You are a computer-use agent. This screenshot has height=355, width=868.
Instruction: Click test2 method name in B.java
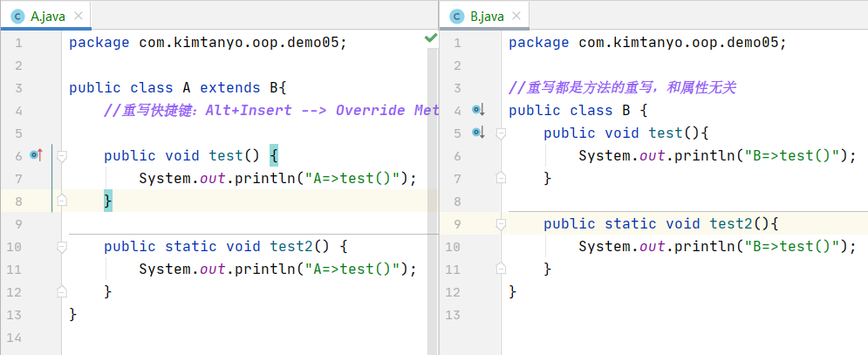pyautogui.click(x=731, y=224)
